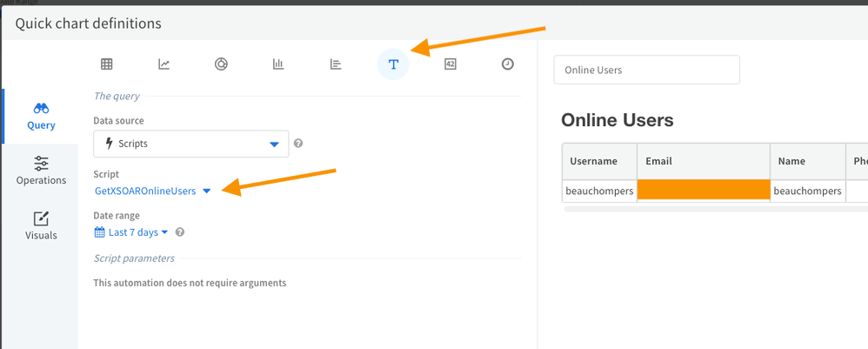868x349 pixels.
Task: Click beauchompers in the Username column
Action: click(x=599, y=191)
